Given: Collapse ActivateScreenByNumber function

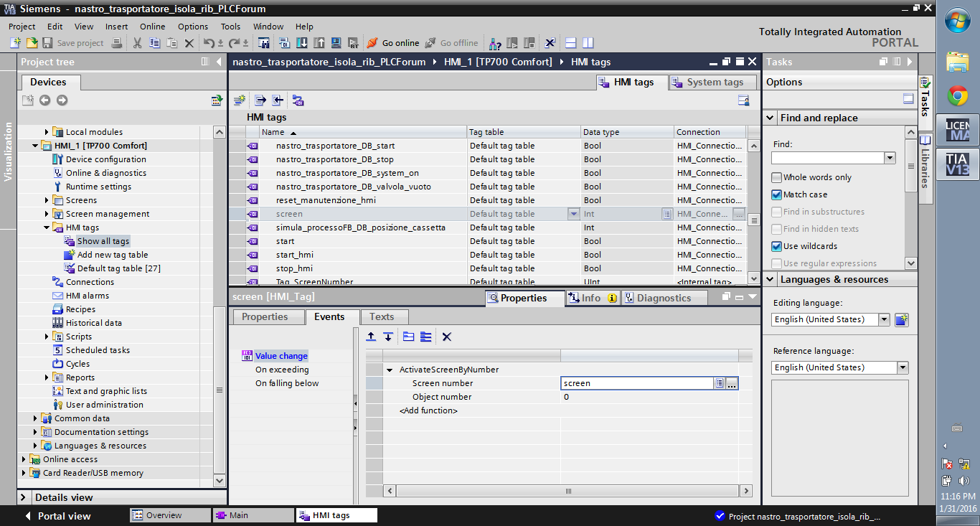Looking at the screenshot, I should [x=390, y=370].
